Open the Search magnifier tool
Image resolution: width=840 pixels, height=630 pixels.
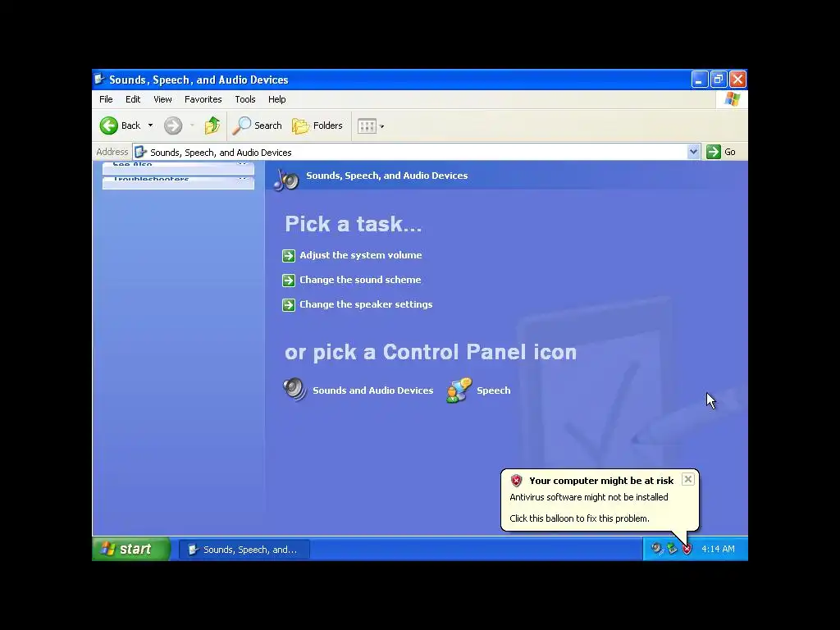[257, 126]
